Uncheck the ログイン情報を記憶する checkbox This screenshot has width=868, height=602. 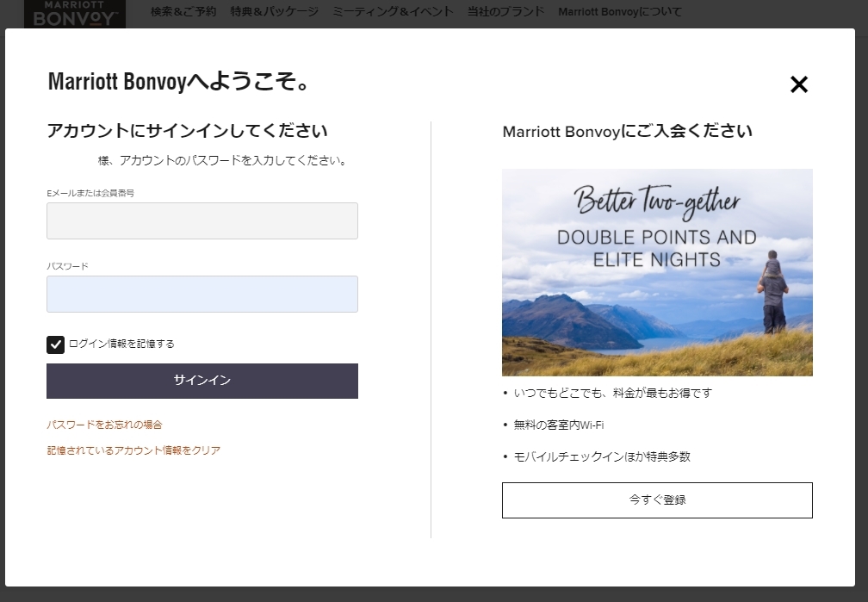55,344
